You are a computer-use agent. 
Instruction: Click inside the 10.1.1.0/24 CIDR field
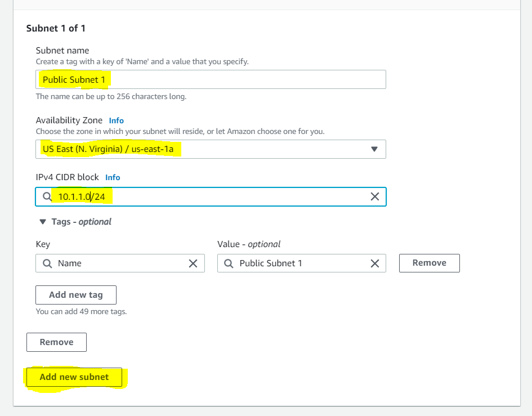point(169,196)
